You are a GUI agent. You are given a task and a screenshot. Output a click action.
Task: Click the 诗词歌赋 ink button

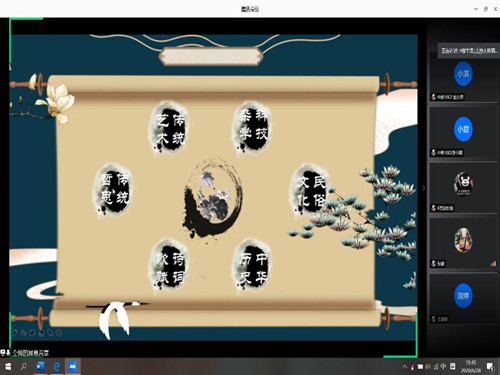click(170, 267)
